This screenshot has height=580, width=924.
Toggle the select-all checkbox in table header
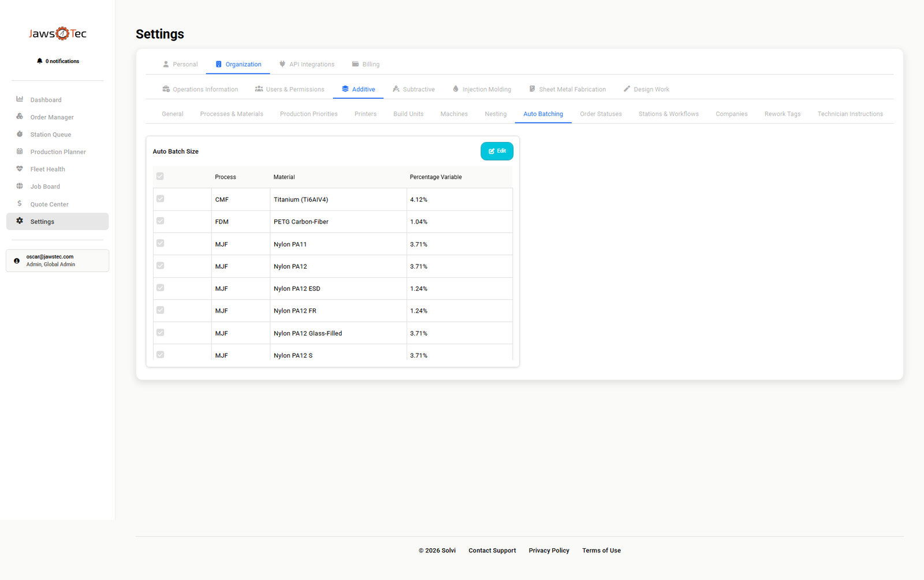160,176
